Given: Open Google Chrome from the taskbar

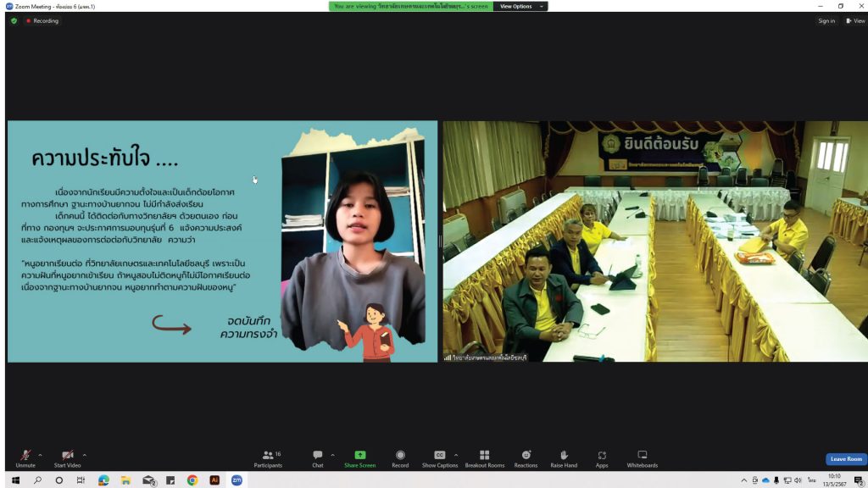Looking at the screenshot, I should [x=192, y=480].
